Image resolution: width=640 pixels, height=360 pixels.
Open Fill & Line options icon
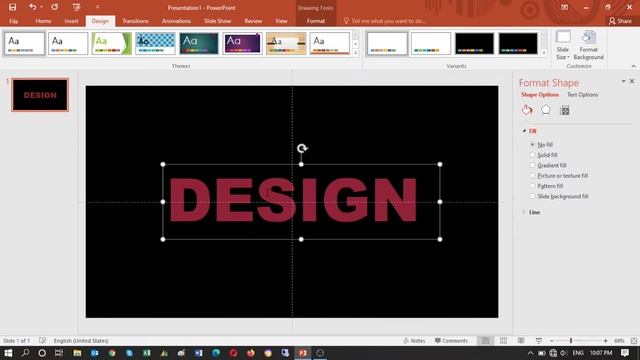(527, 110)
